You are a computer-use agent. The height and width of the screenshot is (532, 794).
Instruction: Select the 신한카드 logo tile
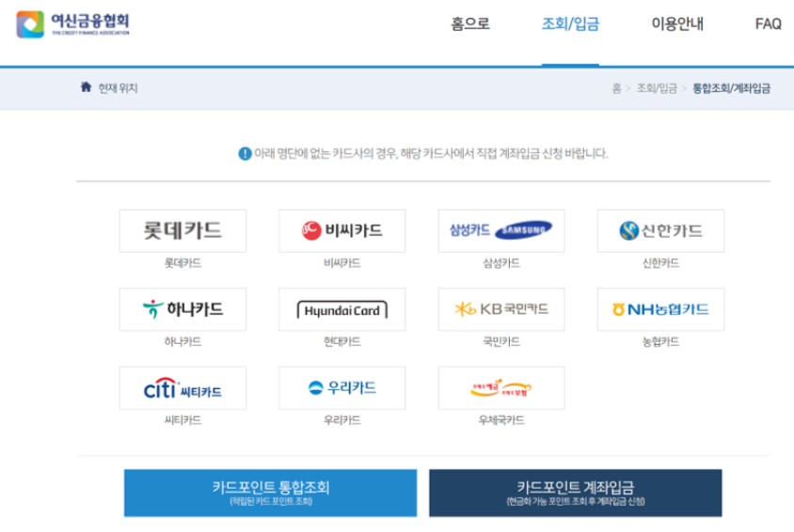660,231
